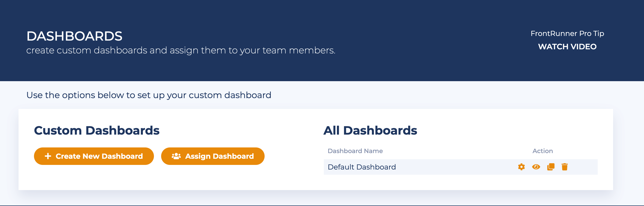Preview Default Dashboard with the eye icon
The height and width of the screenshot is (206, 644).
[x=536, y=167]
